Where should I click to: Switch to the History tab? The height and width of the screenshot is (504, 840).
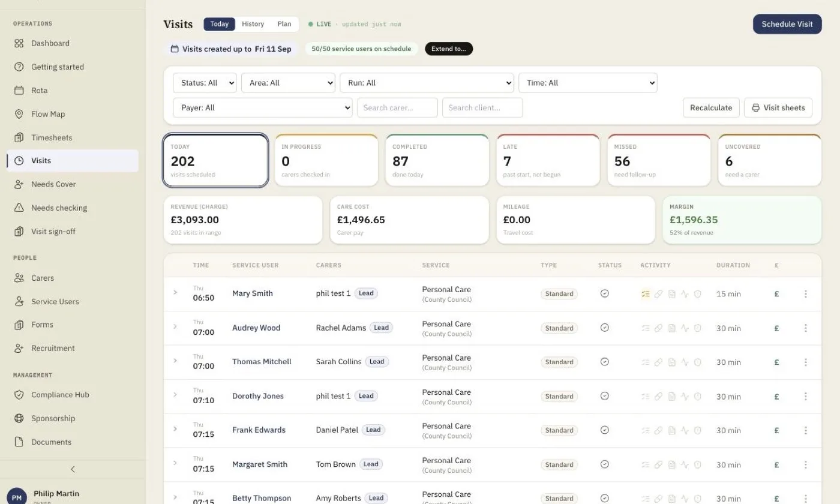(x=253, y=24)
